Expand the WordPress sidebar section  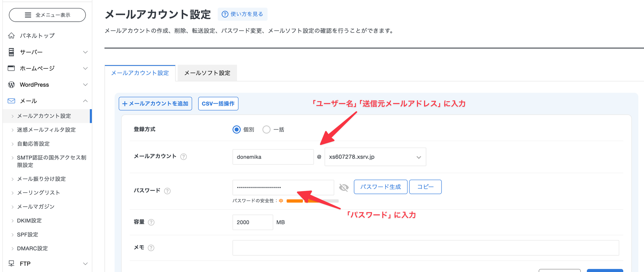85,84
